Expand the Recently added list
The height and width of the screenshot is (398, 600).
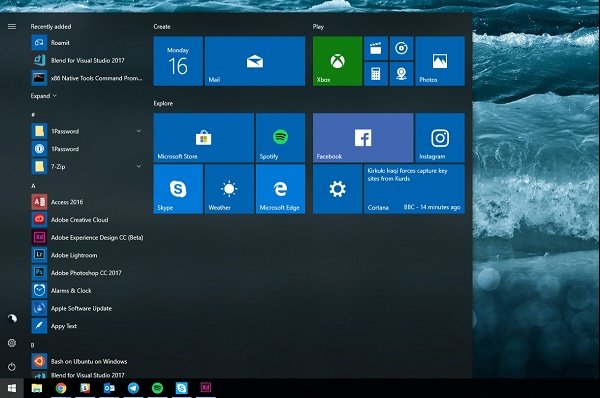(x=44, y=96)
